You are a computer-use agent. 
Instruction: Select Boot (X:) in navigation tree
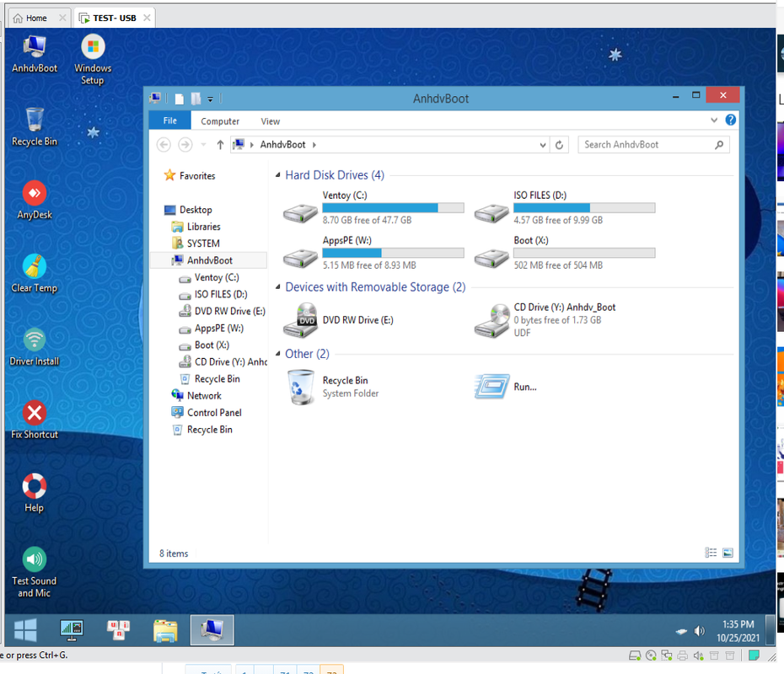204,345
